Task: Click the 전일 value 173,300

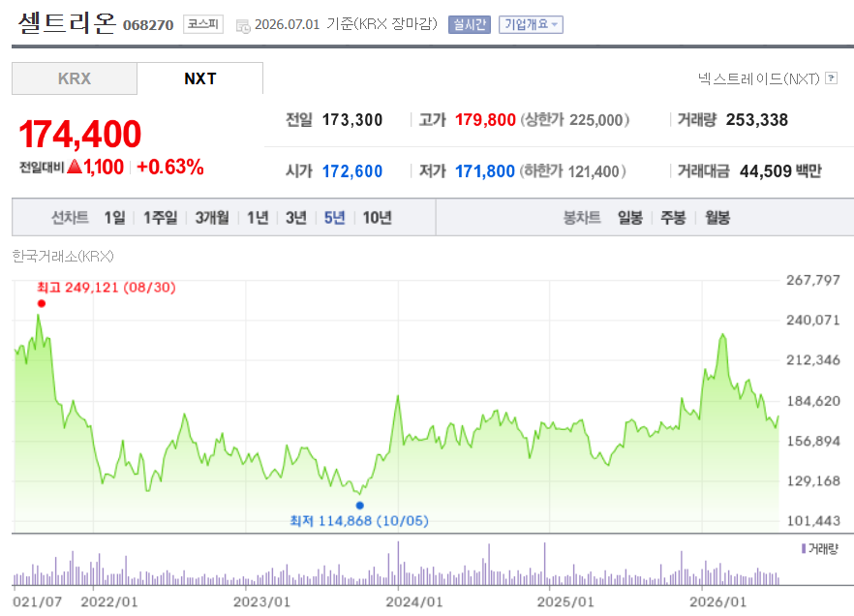Action: (351, 120)
